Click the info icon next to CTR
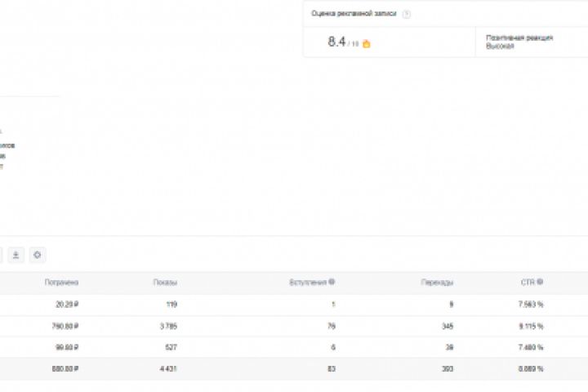588x392 pixels. (541, 282)
